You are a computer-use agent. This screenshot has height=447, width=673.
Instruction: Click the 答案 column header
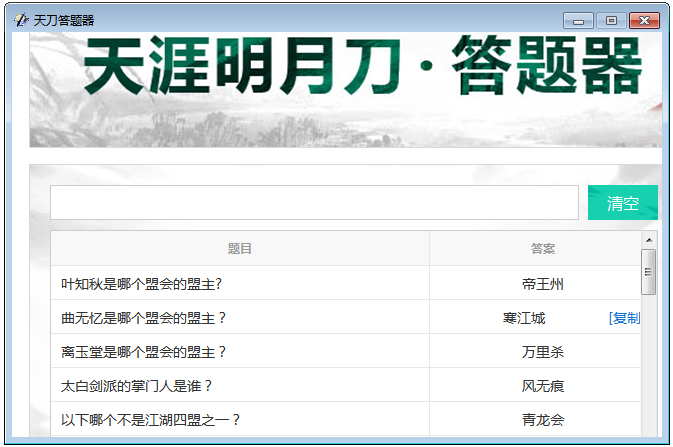point(542,248)
